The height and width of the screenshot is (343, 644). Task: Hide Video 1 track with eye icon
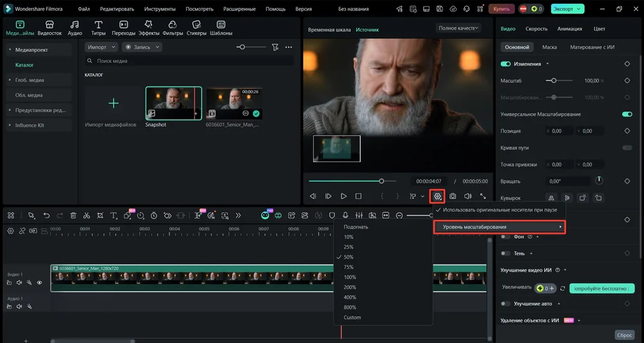(39, 283)
